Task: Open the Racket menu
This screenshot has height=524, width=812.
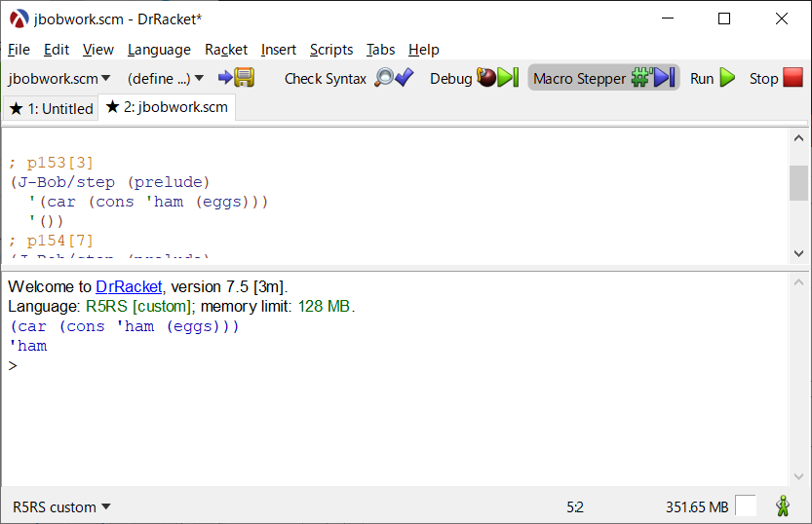Action: pyautogui.click(x=226, y=50)
